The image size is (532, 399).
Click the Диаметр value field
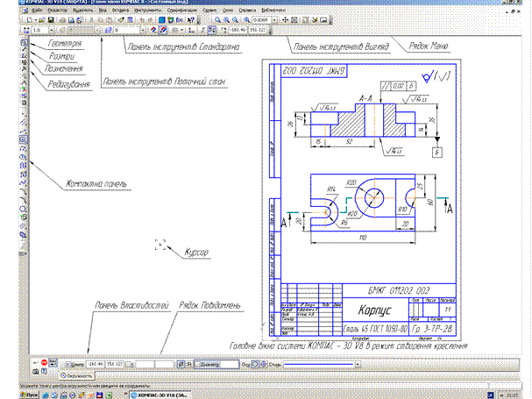[x=230, y=365]
